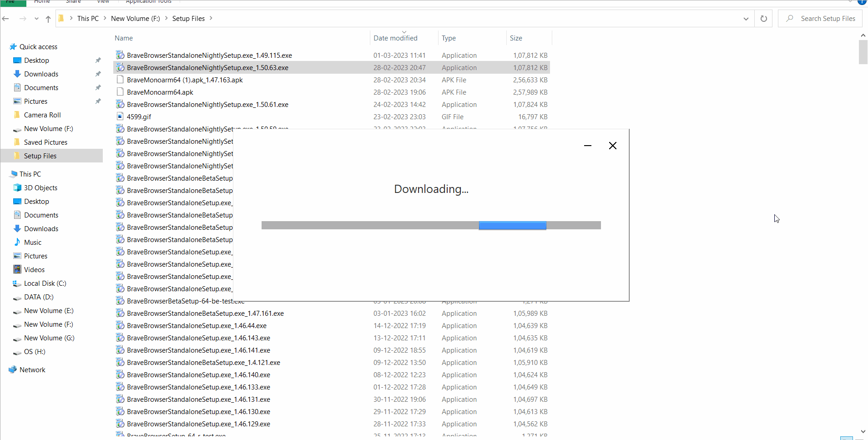Open the Application Tools ribbon tab
Viewport: 868px width, 440px height.
[148, 2]
